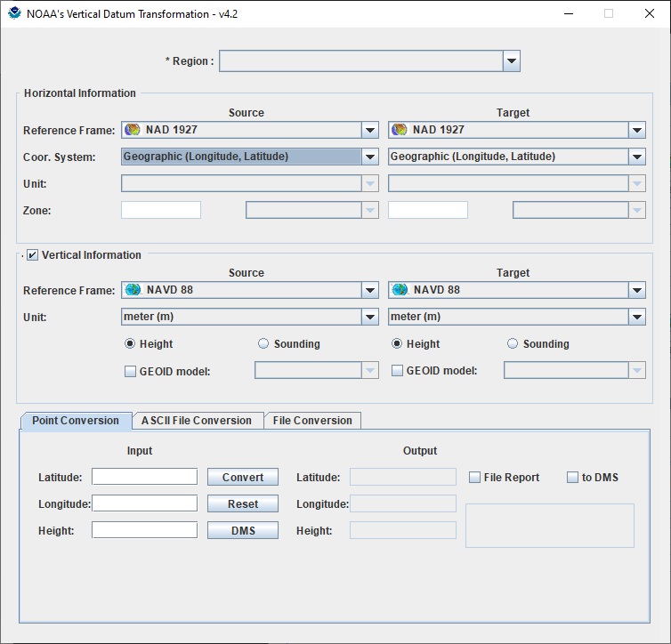Image resolution: width=671 pixels, height=644 pixels.
Task: Open source vertical unit meter dropdown
Action: 250,317
